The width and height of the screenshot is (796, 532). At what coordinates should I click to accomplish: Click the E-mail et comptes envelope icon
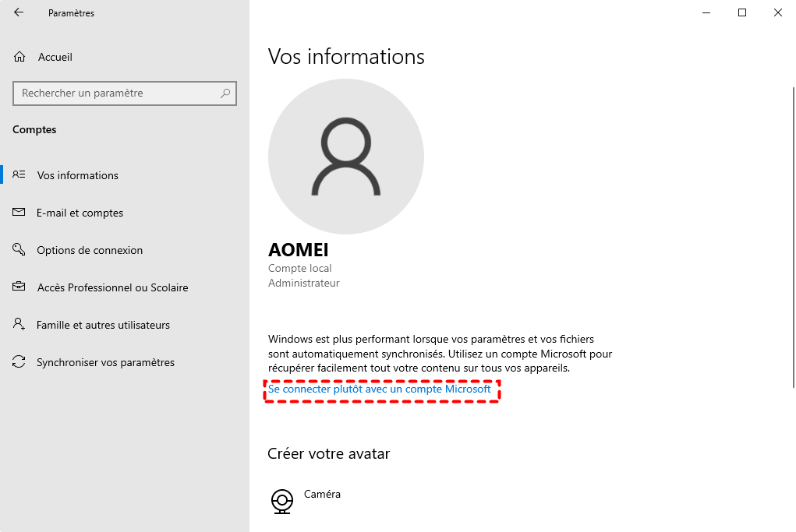[x=19, y=213]
